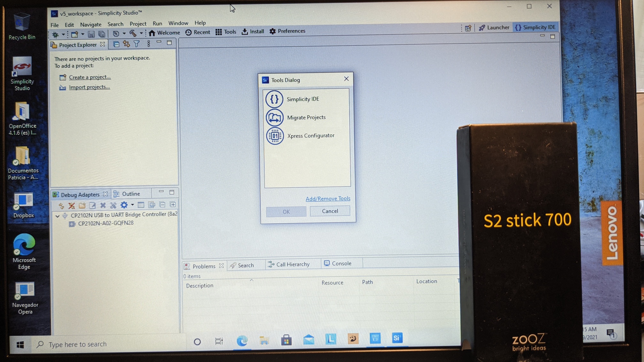Click the filter funnel icon in Project Explorer
This screenshot has height=362, width=644.
(137, 44)
